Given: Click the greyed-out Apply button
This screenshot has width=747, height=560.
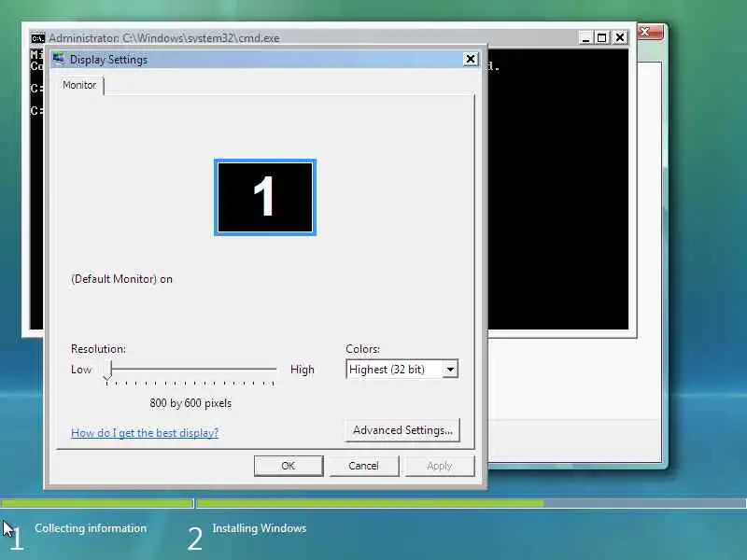Looking at the screenshot, I should point(439,466).
